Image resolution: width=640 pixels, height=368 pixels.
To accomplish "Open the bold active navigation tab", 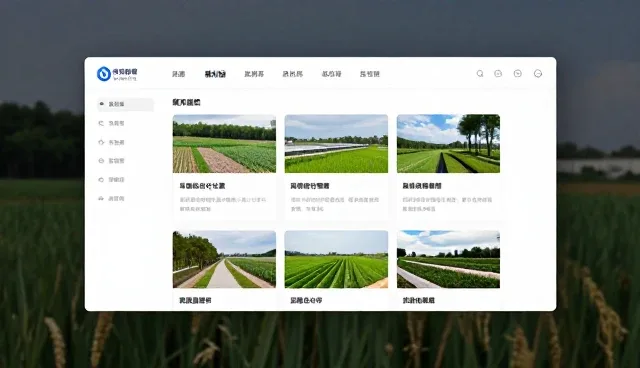I will pyautogui.click(x=215, y=74).
